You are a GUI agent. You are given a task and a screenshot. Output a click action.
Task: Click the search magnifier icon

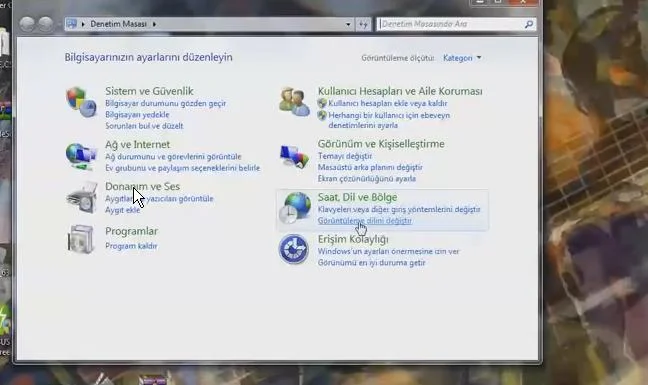(529, 24)
